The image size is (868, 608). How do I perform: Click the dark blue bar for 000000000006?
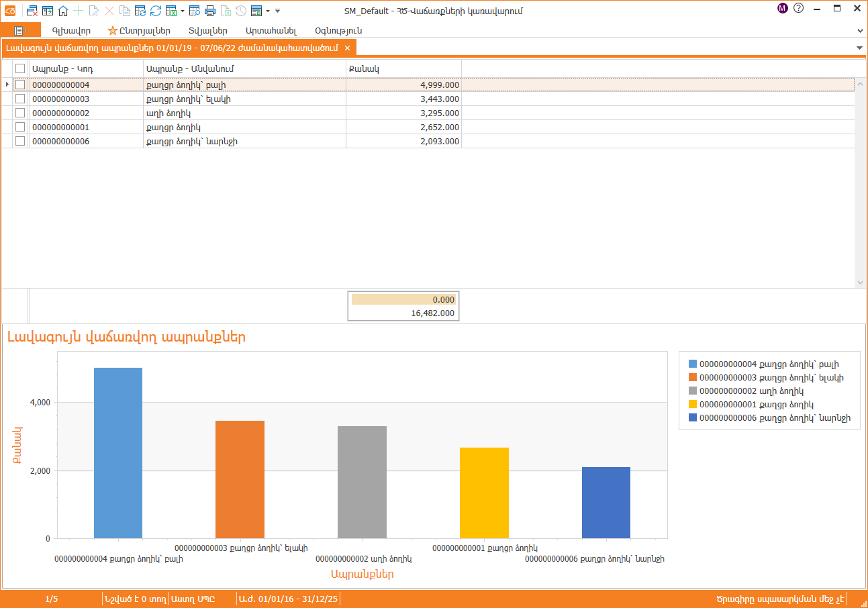(606, 503)
